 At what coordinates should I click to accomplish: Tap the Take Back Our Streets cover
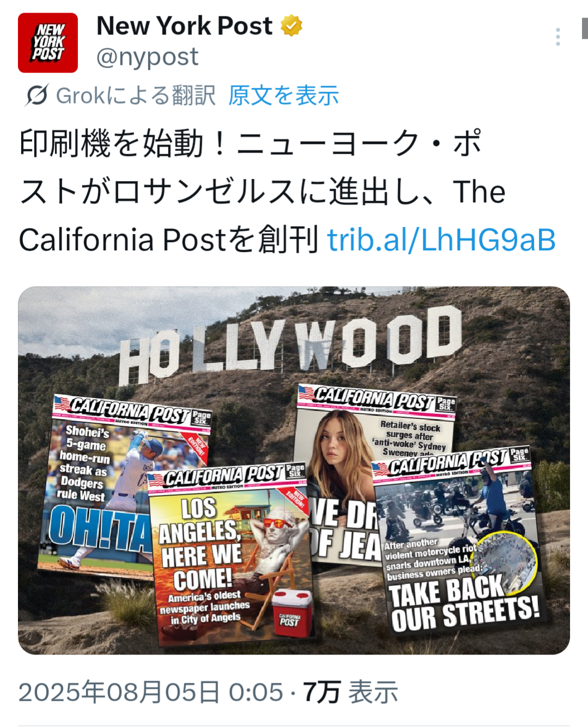[x=458, y=540]
